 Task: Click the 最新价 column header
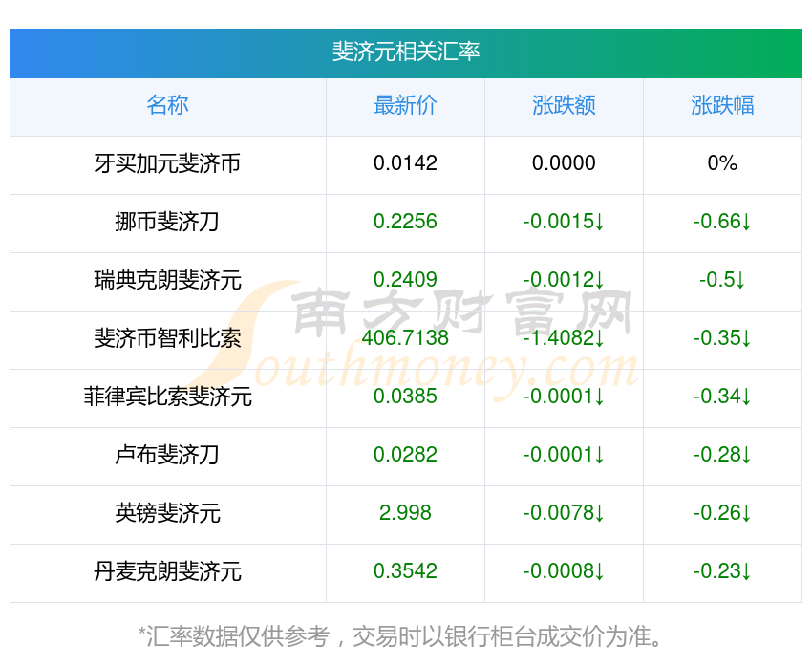pyautogui.click(x=405, y=105)
